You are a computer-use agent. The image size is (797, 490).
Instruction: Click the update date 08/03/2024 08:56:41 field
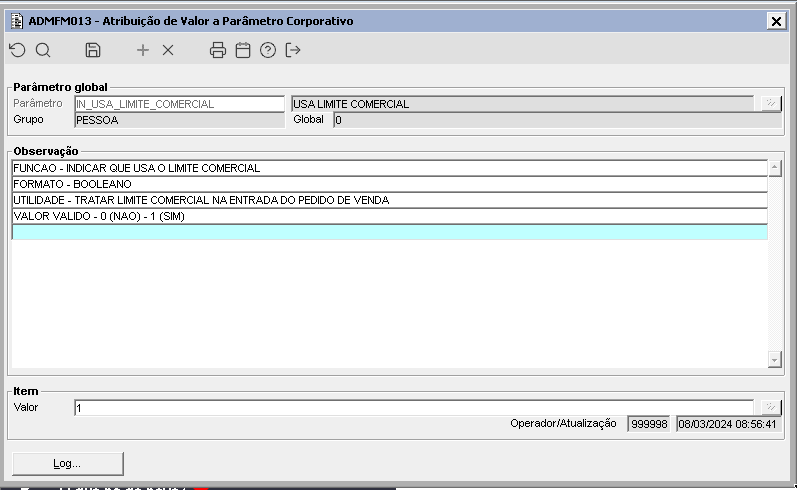(x=727, y=424)
